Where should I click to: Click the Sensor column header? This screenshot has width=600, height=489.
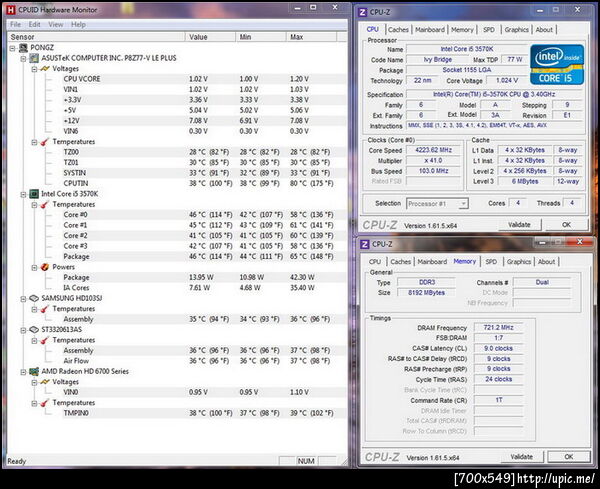96,37
